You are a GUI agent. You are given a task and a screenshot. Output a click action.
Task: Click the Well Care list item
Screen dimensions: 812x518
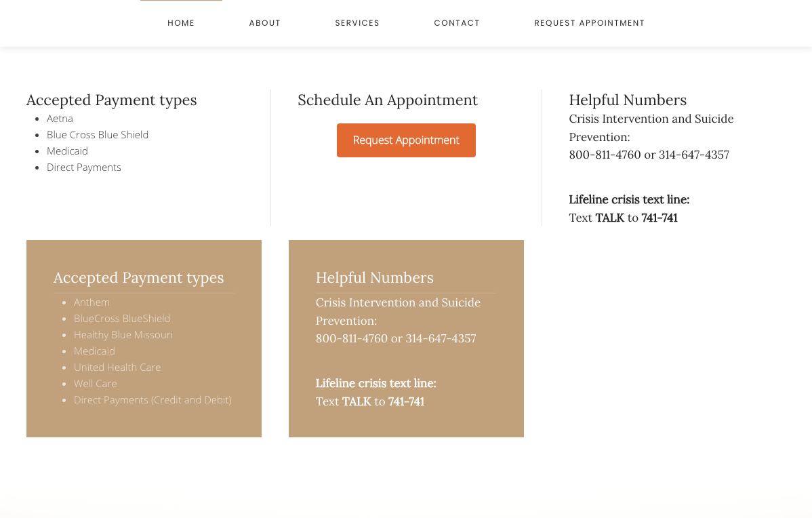coord(96,384)
